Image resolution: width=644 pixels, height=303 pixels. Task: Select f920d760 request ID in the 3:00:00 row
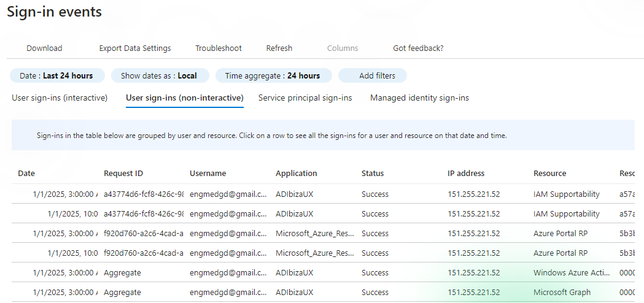click(x=143, y=233)
